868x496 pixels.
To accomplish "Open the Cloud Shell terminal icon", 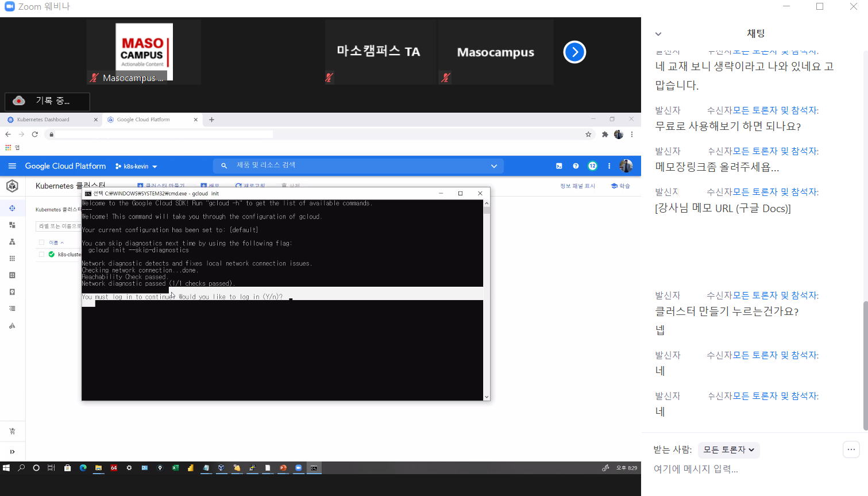I will tap(559, 166).
